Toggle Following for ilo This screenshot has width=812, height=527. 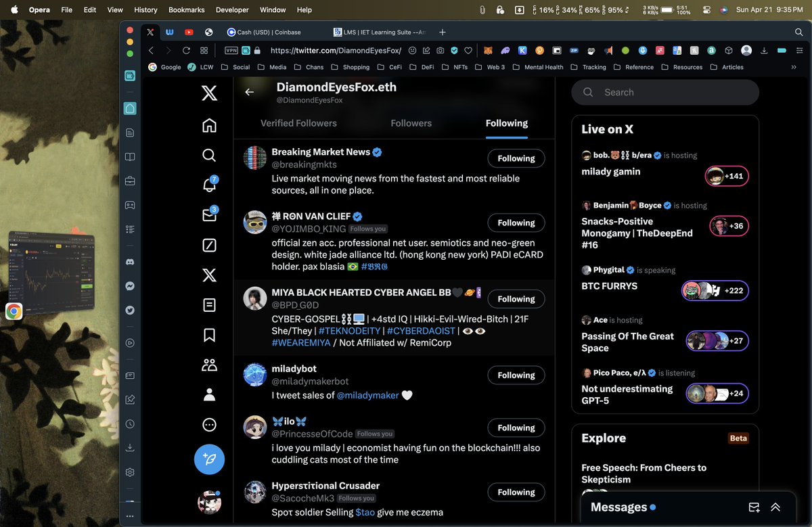coord(516,428)
